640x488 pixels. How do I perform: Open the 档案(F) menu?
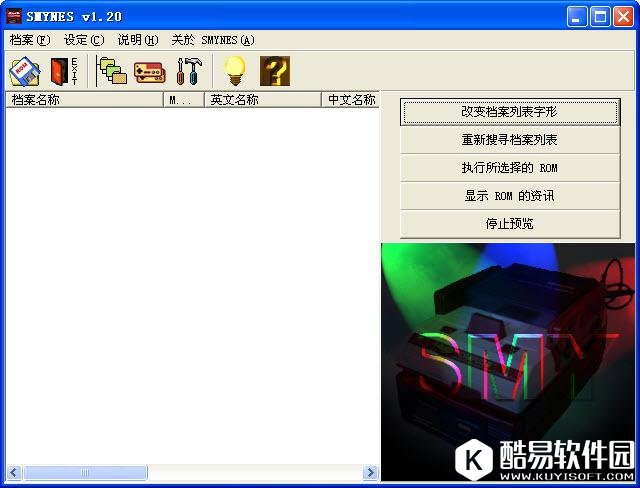pos(29,40)
